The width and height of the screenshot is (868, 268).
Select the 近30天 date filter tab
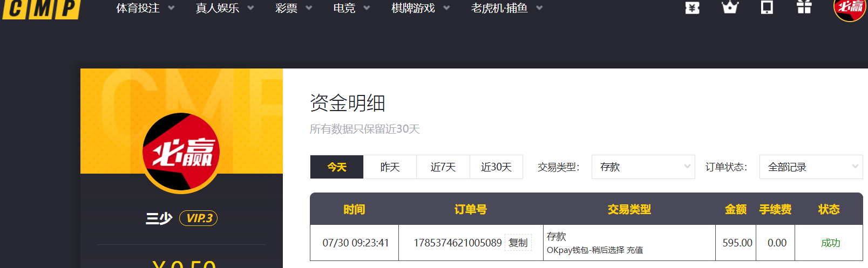(x=497, y=167)
